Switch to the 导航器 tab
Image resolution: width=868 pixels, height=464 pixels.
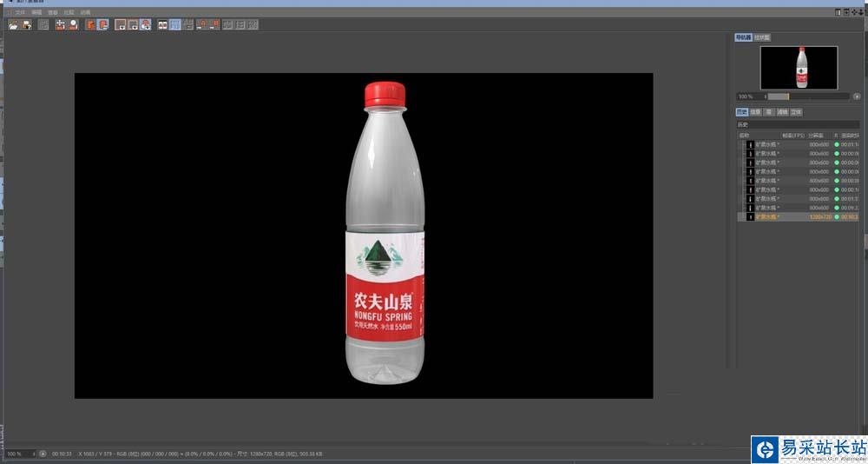click(x=744, y=37)
